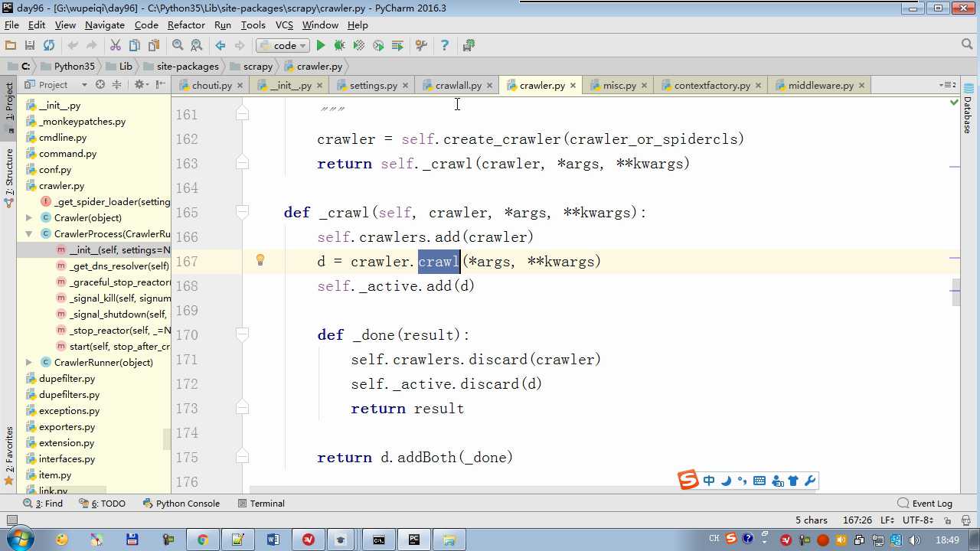Open the Event Log
Screen dimensions: 980x551
point(925,504)
